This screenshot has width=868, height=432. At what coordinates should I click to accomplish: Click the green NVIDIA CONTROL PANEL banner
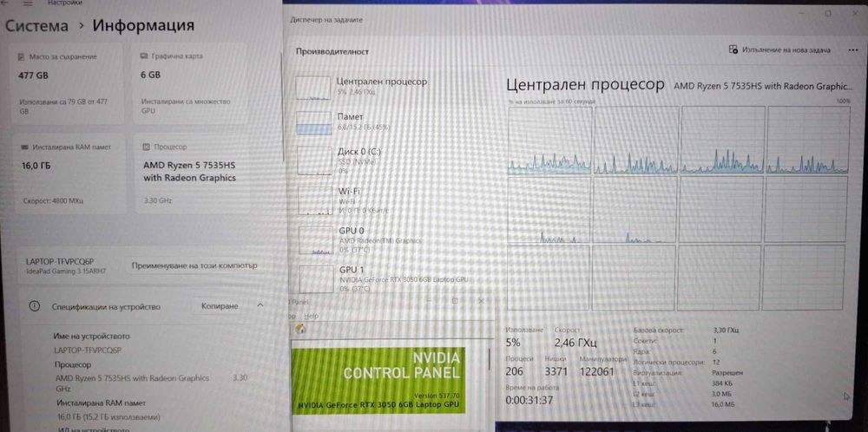[378, 380]
